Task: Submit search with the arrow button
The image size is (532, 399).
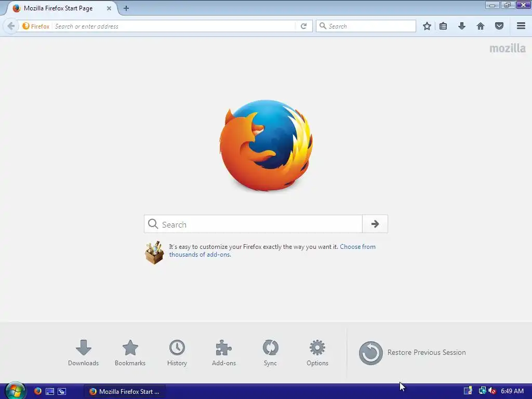Action: (375, 224)
